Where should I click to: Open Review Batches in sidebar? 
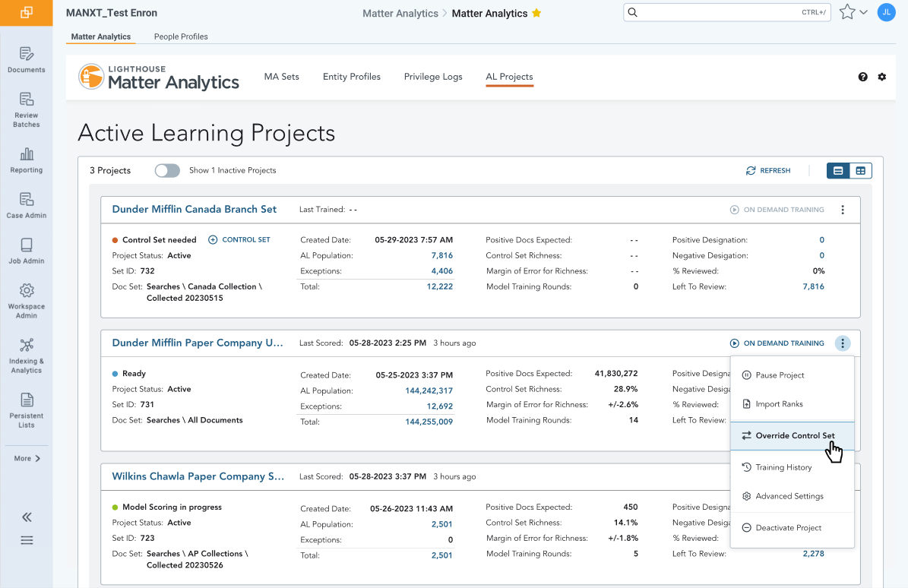tap(26, 110)
